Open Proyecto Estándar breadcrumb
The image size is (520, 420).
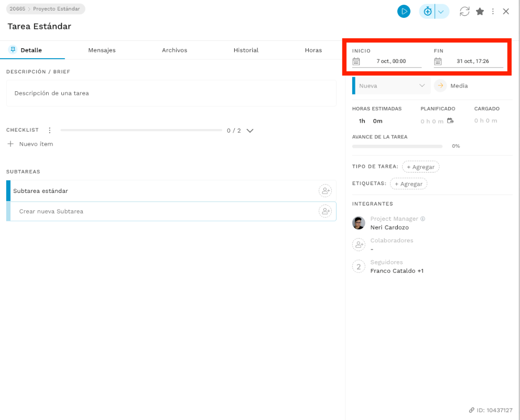point(57,9)
